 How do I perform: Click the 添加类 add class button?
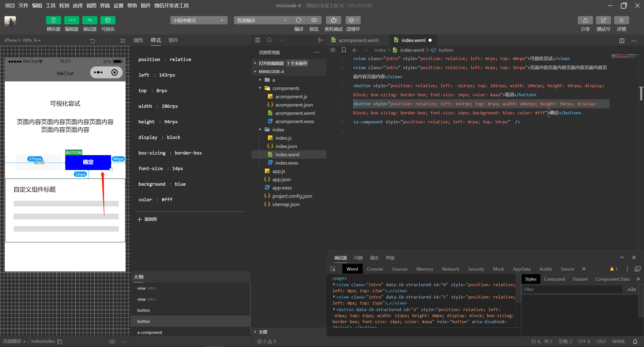click(x=148, y=219)
